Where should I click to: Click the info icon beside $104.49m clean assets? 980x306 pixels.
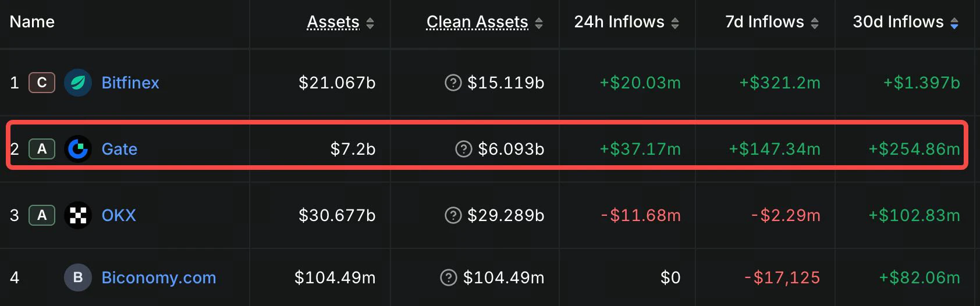pyautogui.click(x=449, y=277)
